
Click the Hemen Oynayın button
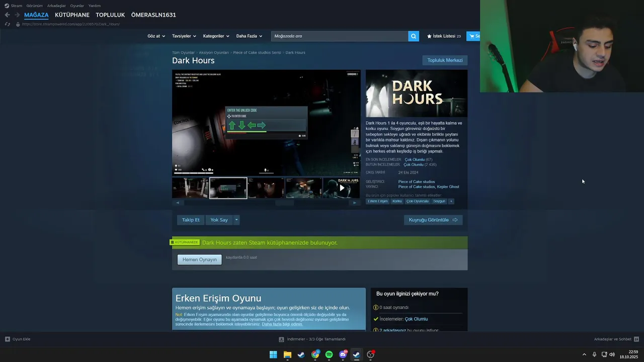pyautogui.click(x=199, y=259)
